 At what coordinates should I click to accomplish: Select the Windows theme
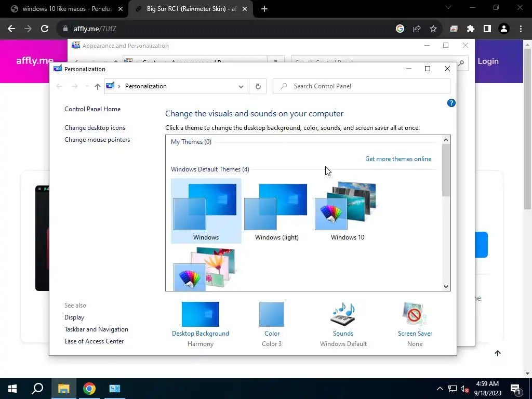tap(206, 211)
